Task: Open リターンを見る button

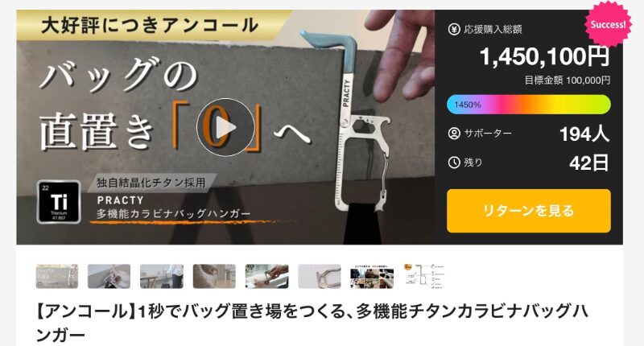Action: [529, 211]
